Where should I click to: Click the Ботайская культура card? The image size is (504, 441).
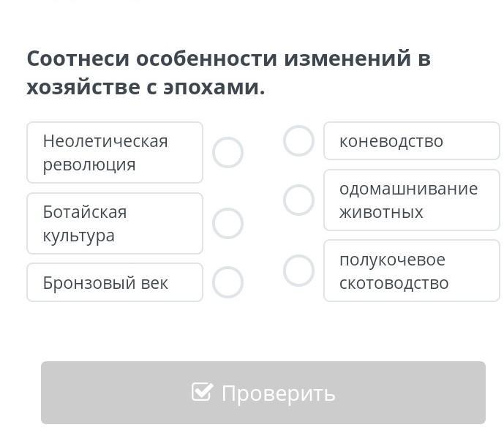pos(114,224)
